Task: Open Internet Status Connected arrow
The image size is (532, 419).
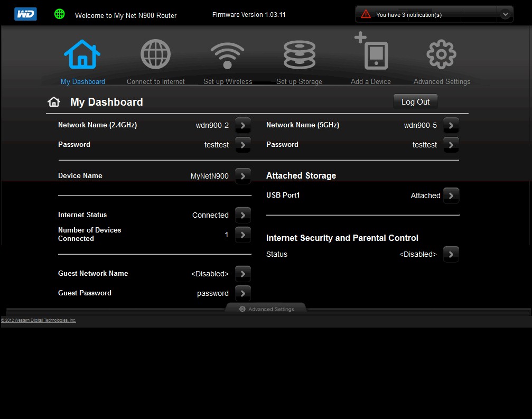Action: coord(243,215)
